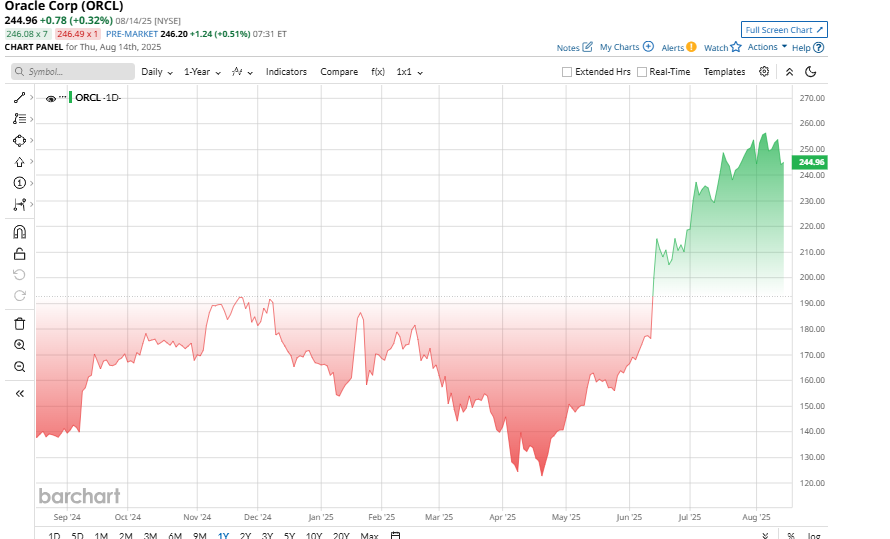Toggle ORCL series visibility eye icon
The width and height of the screenshot is (890, 539).
[51, 98]
